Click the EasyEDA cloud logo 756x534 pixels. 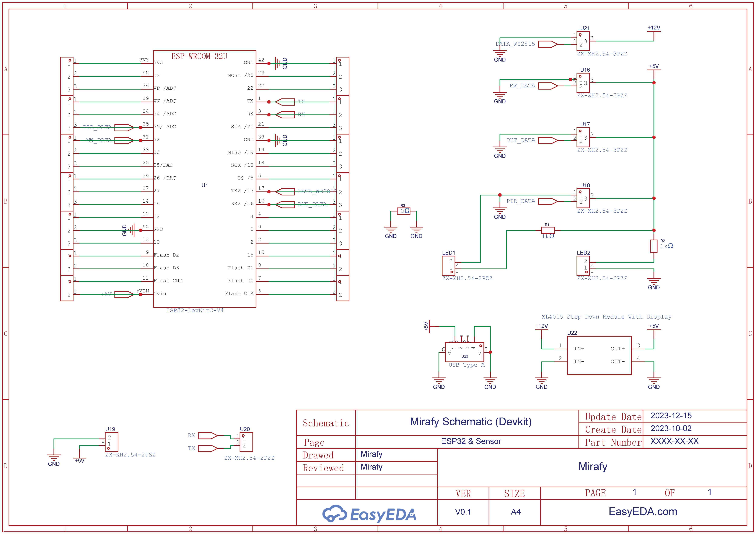pyautogui.click(x=335, y=514)
